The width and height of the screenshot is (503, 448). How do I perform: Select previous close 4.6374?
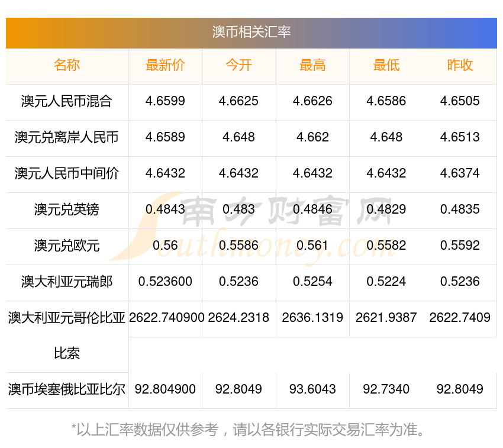pos(460,173)
